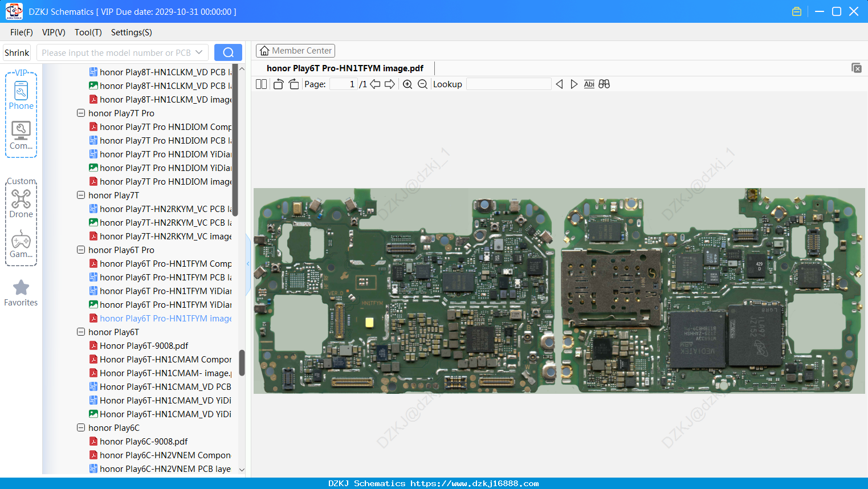This screenshot has height=489, width=868.
Task: Zoom in on the PDF
Action: tap(407, 84)
